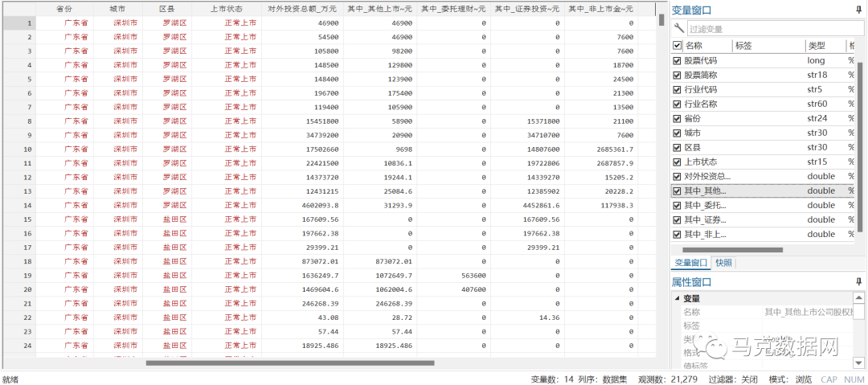Click 罗湖区 cell in row 7
This screenshot has height=385, width=868.
click(167, 108)
